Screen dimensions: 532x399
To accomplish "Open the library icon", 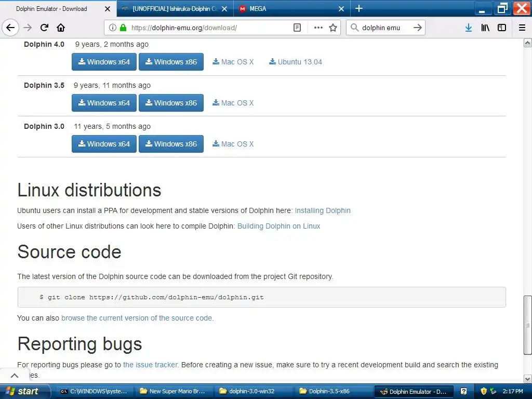I will click(x=485, y=28).
